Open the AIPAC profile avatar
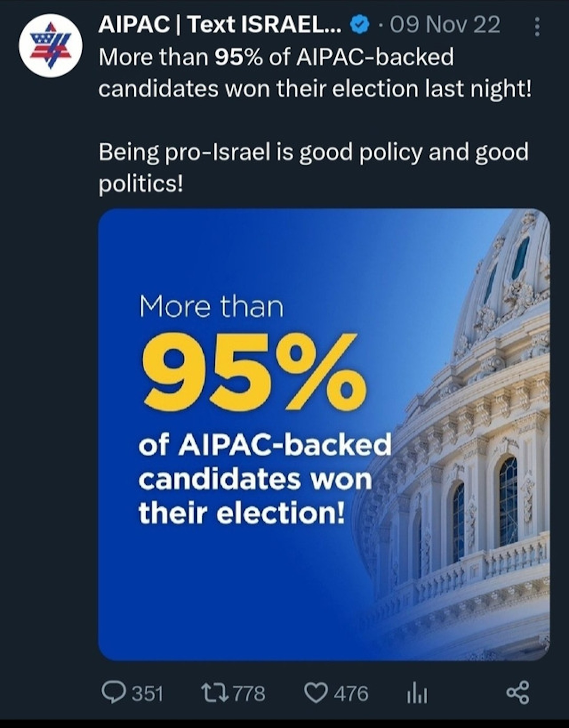The height and width of the screenshot is (728, 569). [x=51, y=45]
